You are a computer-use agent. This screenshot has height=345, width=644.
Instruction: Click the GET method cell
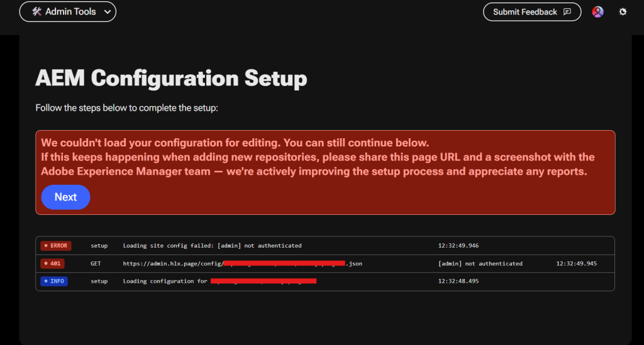[96, 263]
